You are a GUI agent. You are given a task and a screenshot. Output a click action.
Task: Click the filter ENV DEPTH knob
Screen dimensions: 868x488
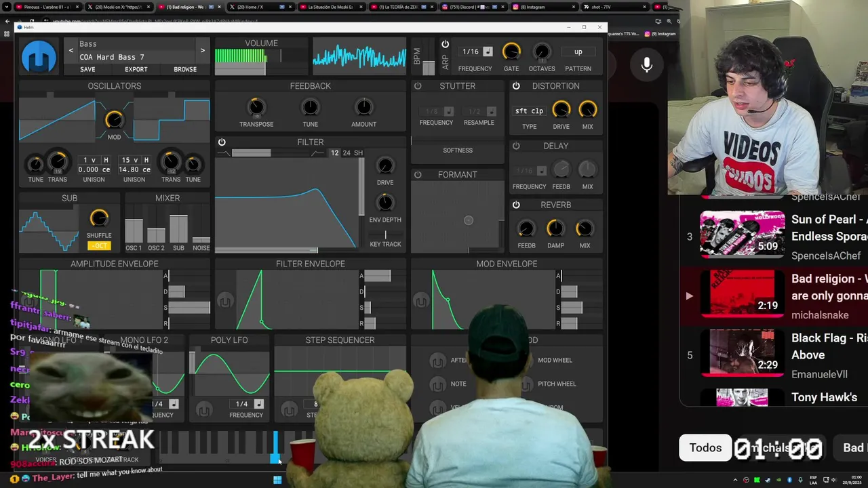(x=385, y=203)
